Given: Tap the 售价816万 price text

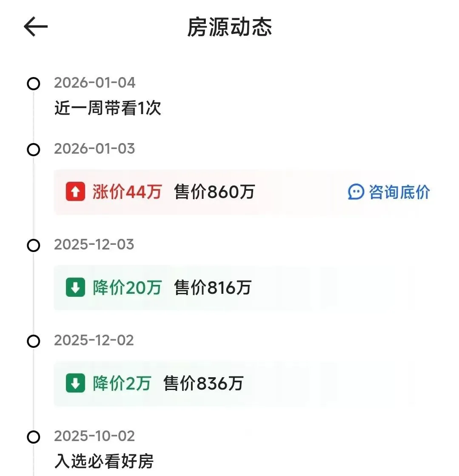Looking at the screenshot, I should (x=213, y=288).
